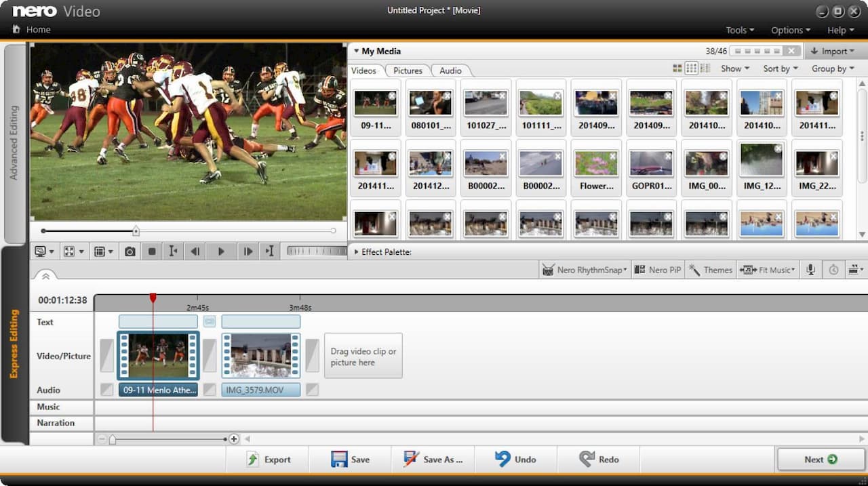This screenshot has width=868, height=486.
Task: Open the narration microphone recorder
Action: tap(810, 270)
